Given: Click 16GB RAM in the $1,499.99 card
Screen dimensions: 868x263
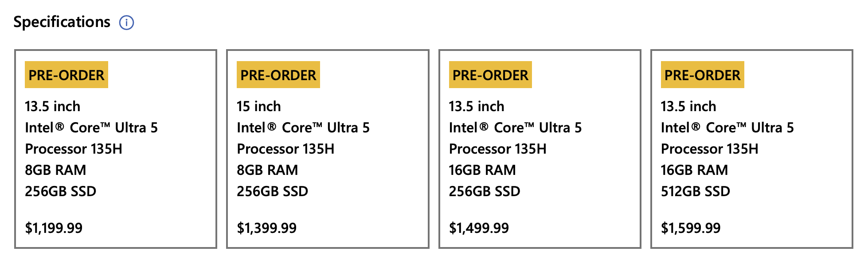Looking at the screenshot, I should coord(482,170).
